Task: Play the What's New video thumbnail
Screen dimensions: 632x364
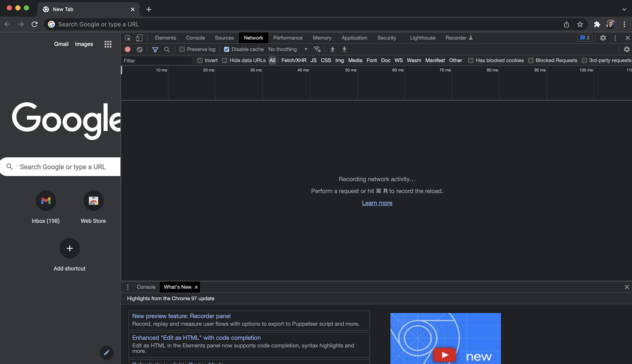Action: point(446,338)
